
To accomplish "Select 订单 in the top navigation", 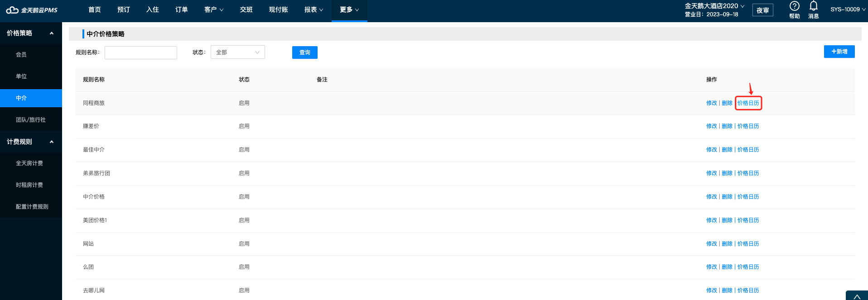I will [x=182, y=10].
